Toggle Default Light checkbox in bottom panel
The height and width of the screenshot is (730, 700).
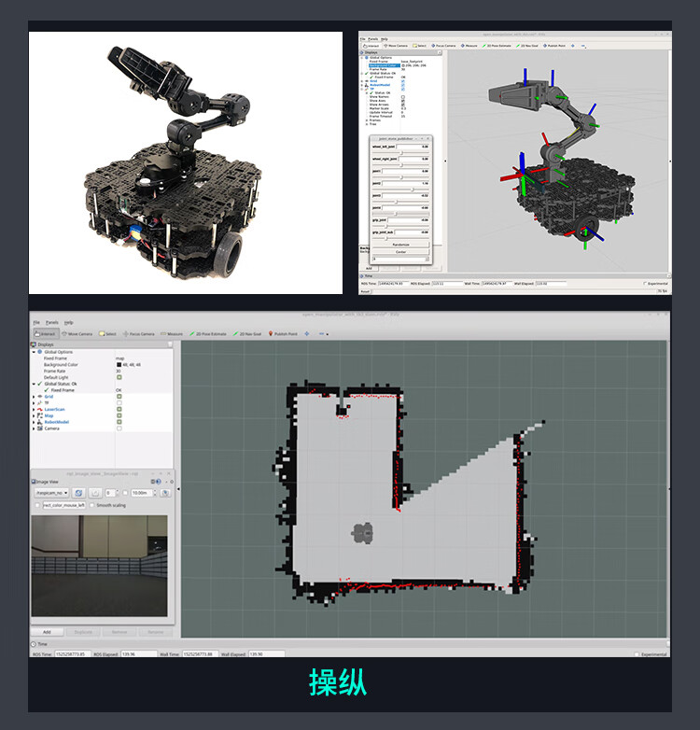119,377
